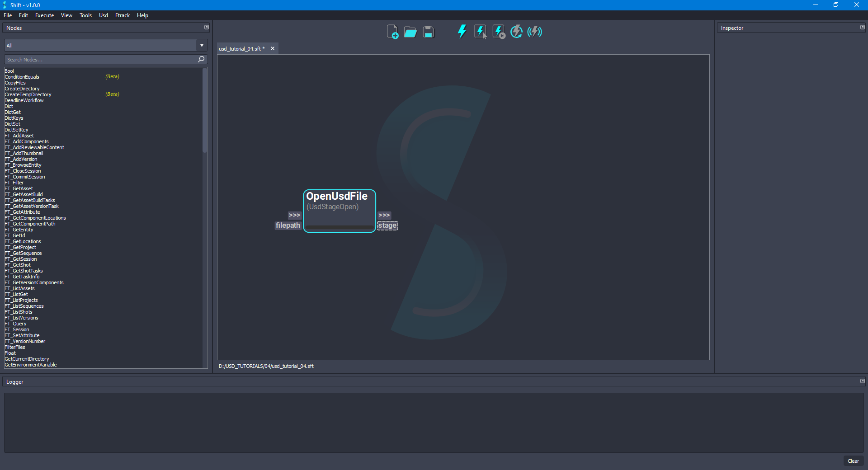Run execute-selected-node lightning icon
The width and height of the screenshot is (868, 470).
pos(480,32)
